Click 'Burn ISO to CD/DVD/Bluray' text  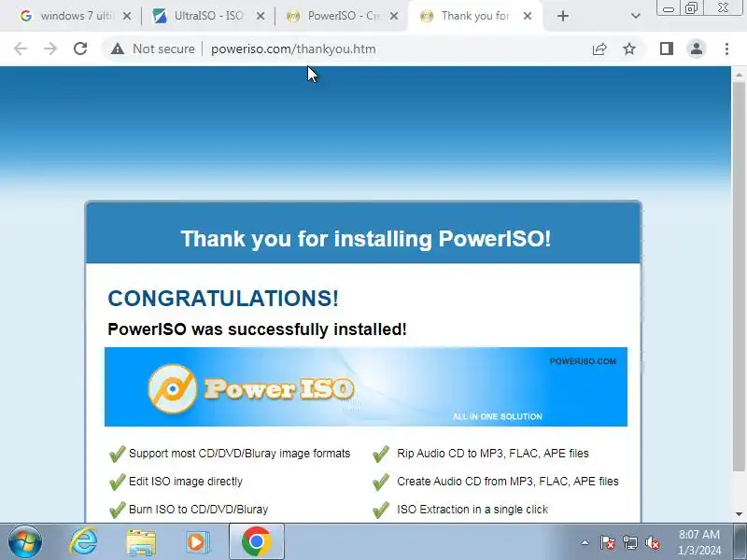pos(199,510)
